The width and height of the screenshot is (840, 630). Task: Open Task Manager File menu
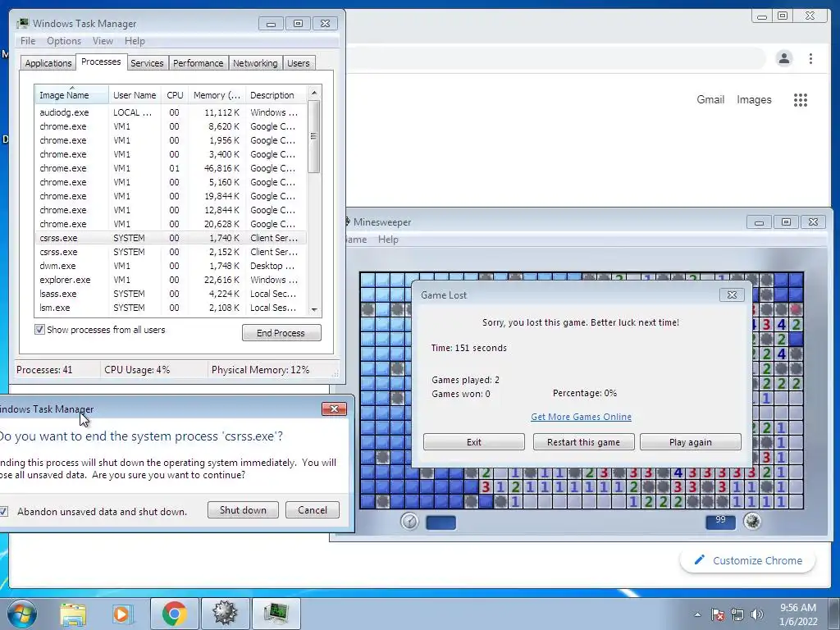pyautogui.click(x=28, y=41)
